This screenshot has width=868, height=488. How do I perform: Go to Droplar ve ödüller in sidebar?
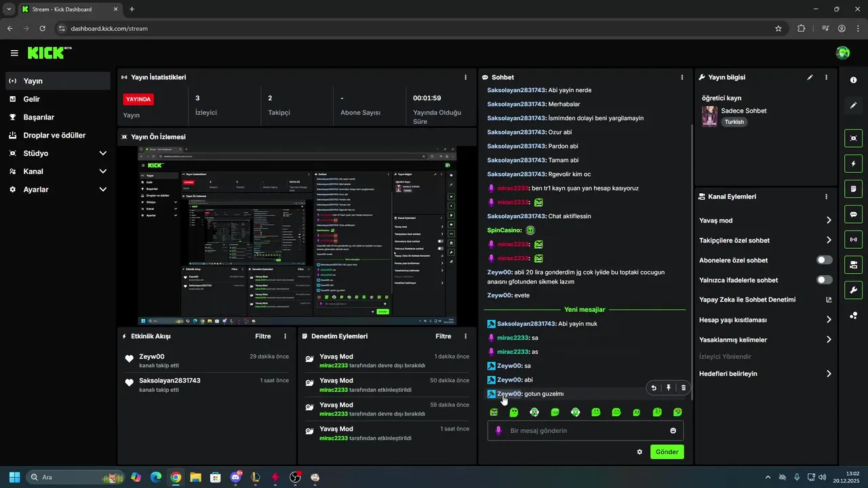click(x=57, y=136)
